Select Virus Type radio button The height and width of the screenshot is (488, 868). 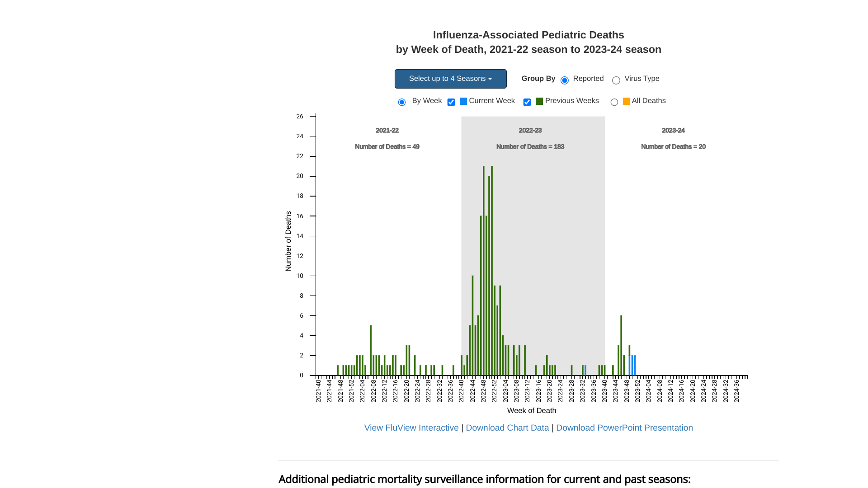pyautogui.click(x=616, y=80)
